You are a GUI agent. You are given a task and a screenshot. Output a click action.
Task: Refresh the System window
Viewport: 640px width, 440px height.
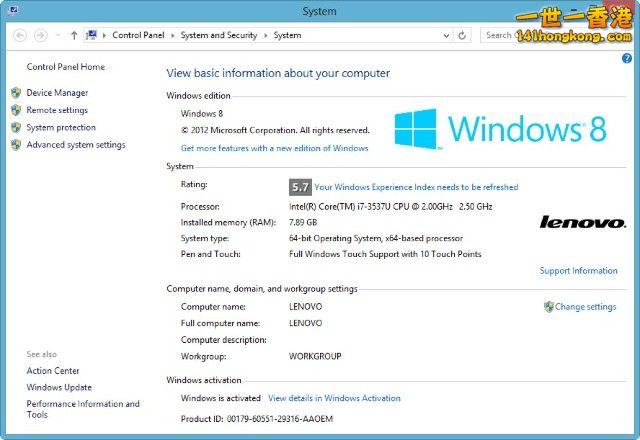(462, 36)
